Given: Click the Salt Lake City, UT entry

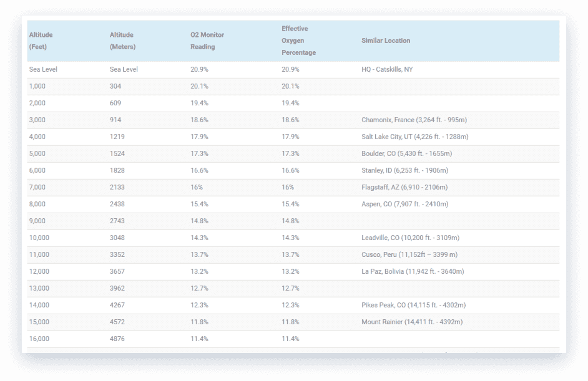Looking at the screenshot, I should pos(414,137).
